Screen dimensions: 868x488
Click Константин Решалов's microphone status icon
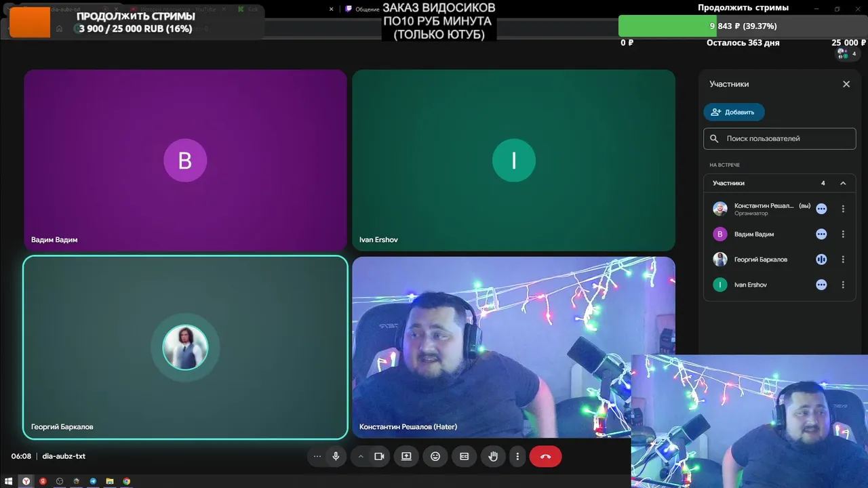click(821, 209)
